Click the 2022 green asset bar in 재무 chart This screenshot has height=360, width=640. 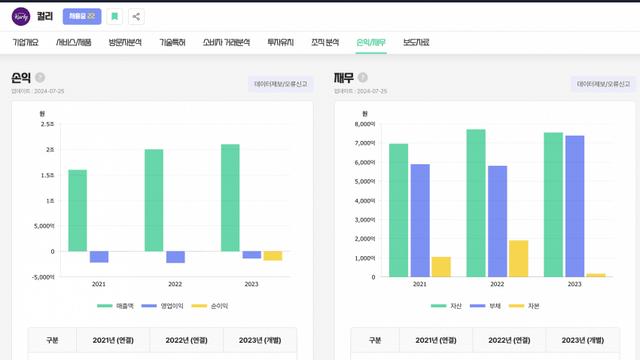tap(476, 203)
